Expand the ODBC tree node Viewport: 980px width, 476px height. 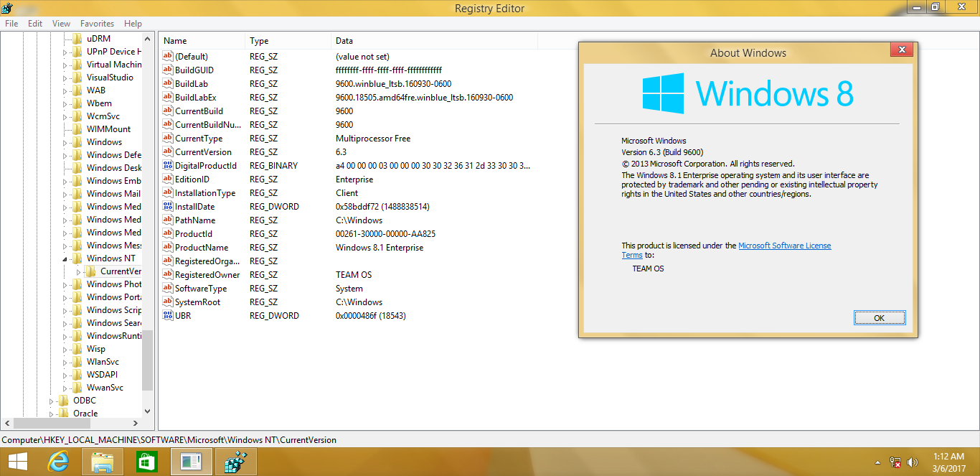[52, 401]
